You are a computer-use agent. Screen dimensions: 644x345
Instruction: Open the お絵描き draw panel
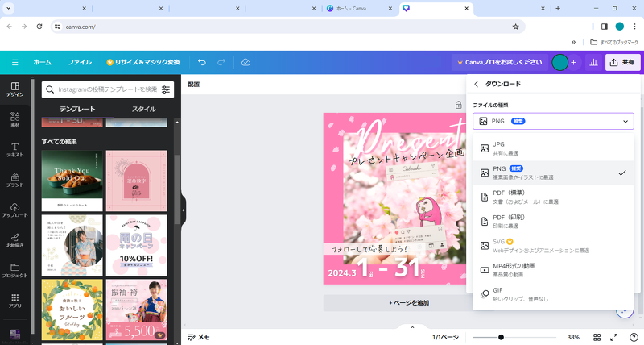[x=14, y=240]
